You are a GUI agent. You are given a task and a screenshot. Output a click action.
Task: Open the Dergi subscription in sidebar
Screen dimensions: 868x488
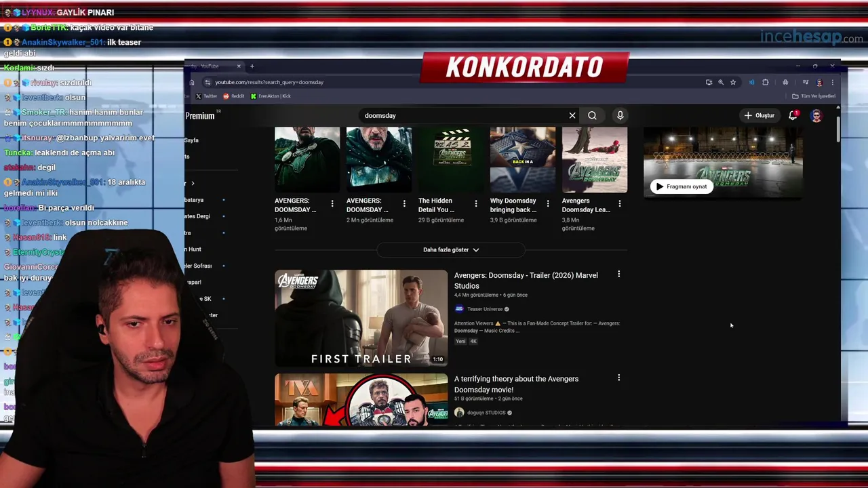coord(197,216)
